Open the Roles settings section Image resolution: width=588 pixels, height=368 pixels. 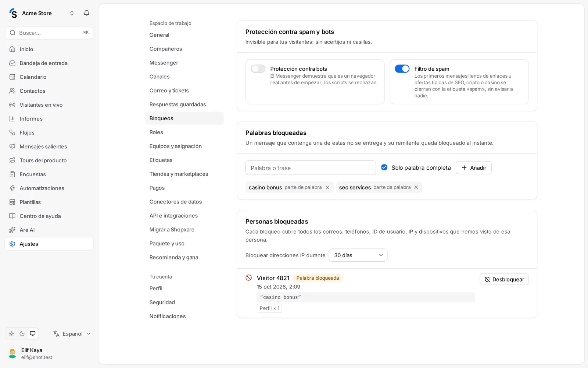point(184,132)
